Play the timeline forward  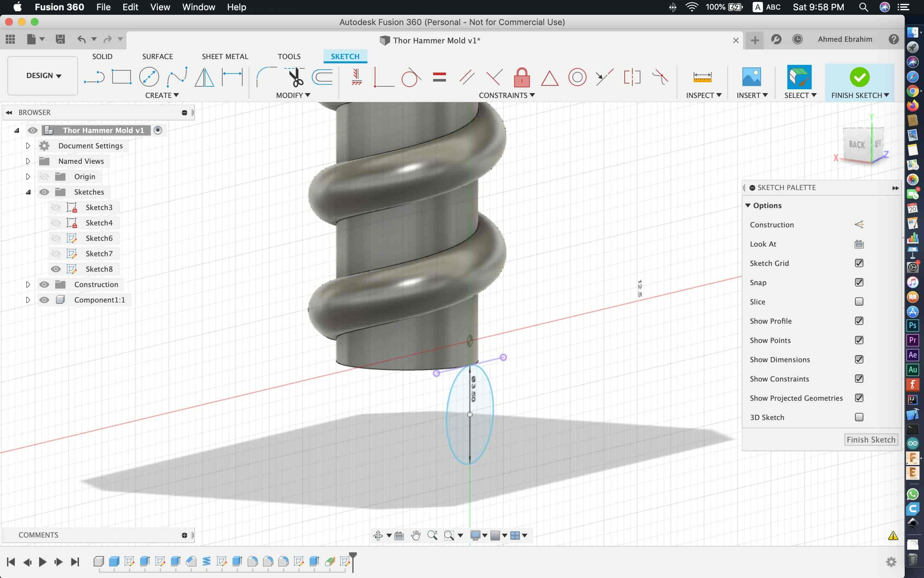click(x=43, y=562)
